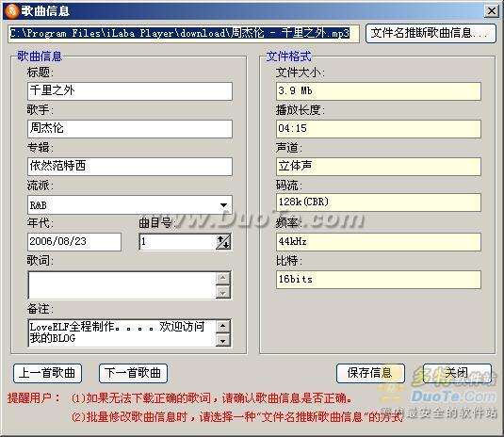Expand the 流派 genre dropdown arrow
This screenshot has width=504, height=437.
[223, 205]
